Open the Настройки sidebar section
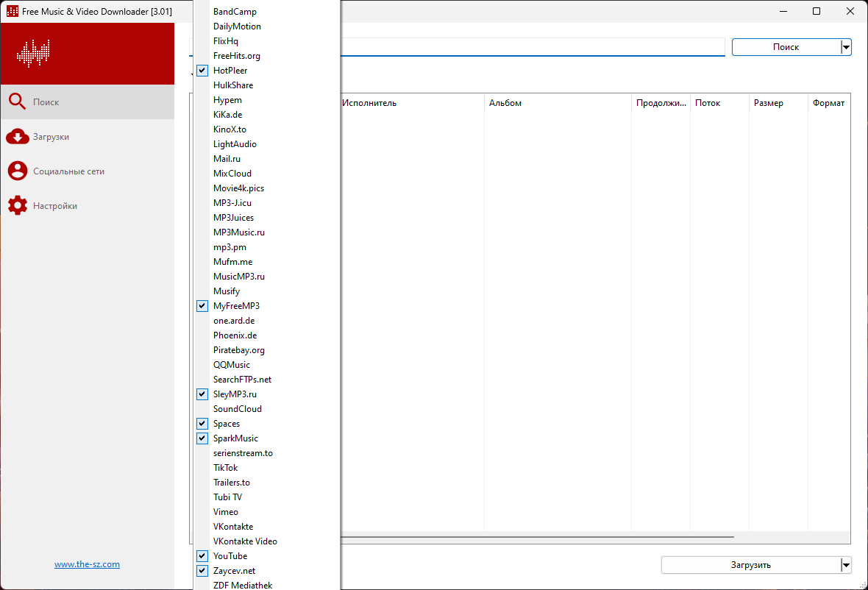 pyautogui.click(x=88, y=205)
